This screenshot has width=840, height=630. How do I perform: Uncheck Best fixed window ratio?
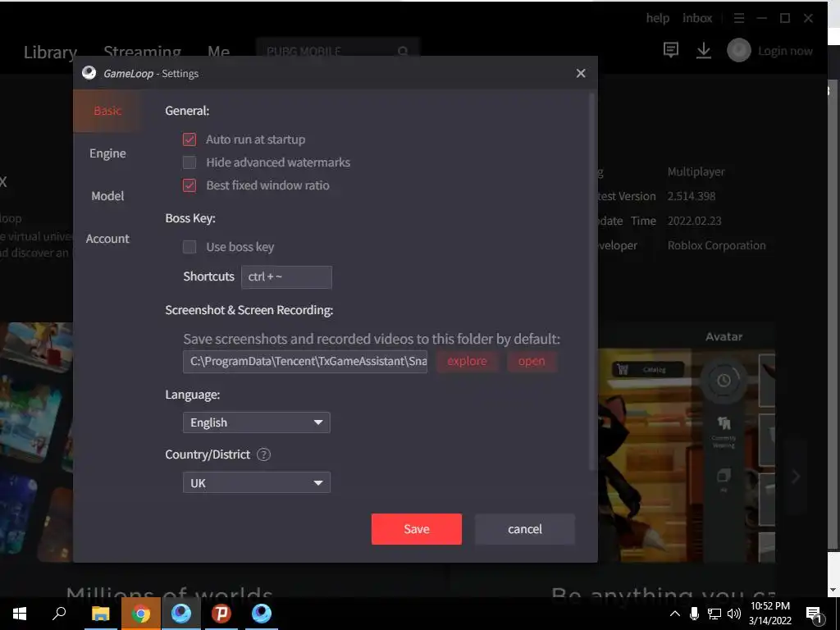point(189,185)
